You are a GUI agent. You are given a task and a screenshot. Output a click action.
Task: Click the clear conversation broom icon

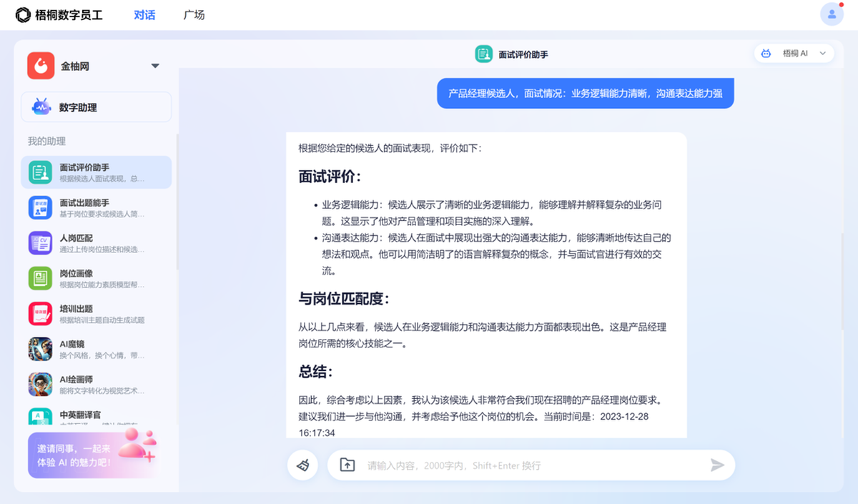tap(303, 465)
